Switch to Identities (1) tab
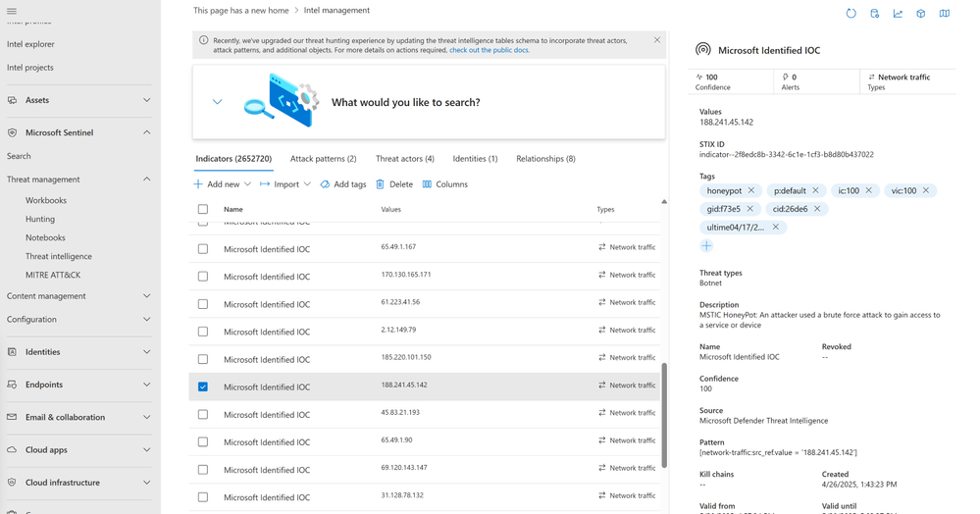Screen dimensions: 980x514 [x=475, y=159]
